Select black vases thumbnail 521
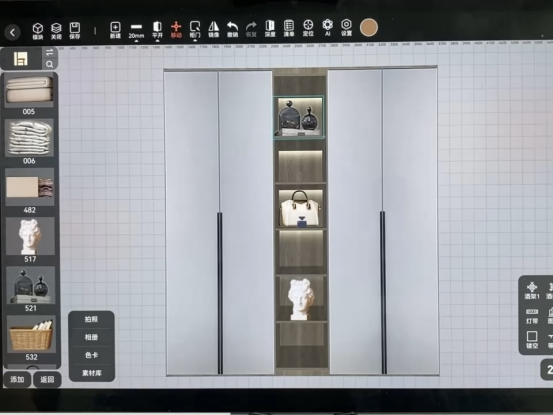Image resolution: width=553 pixels, height=415 pixels. [x=30, y=285]
